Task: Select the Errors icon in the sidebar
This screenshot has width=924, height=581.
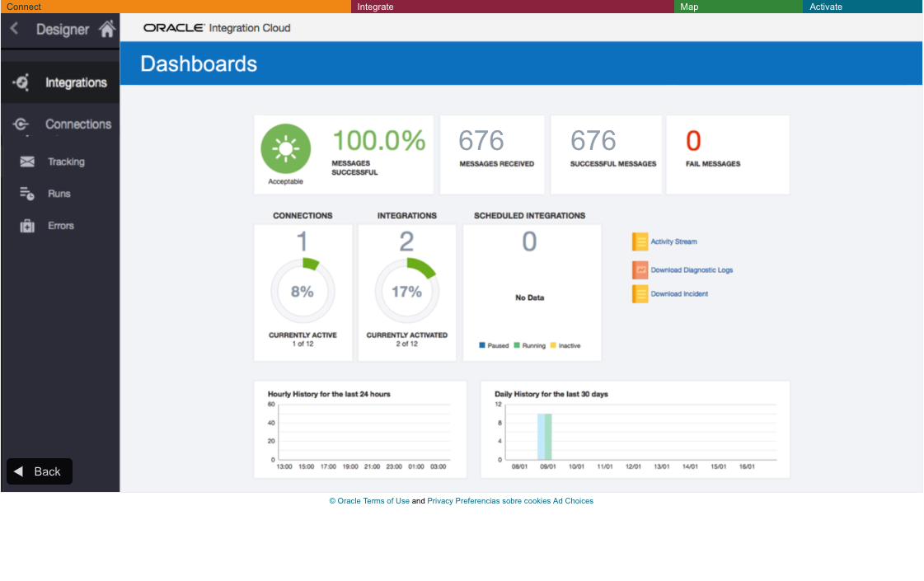Action: click(x=26, y=225)
